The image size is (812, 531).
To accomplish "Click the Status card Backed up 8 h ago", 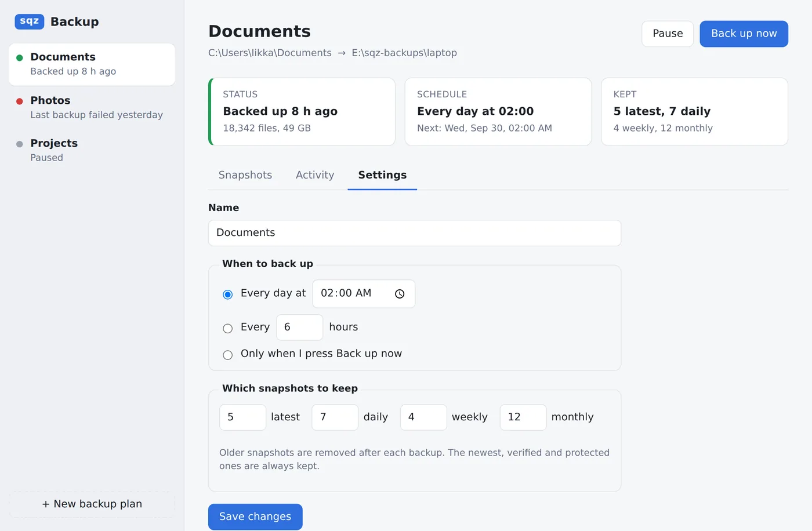I will click(302, 112).
